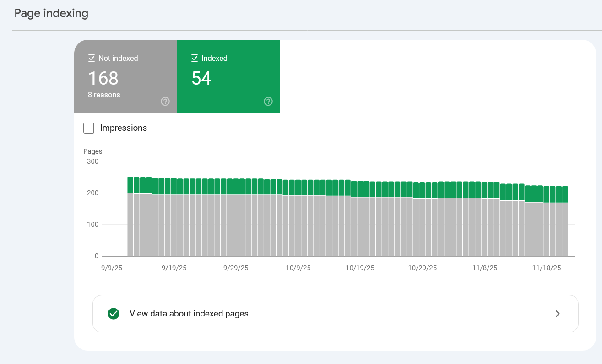This screenshot has width=602, height=364.
Task: Click the Pages axis title above chart
Action: (x=93, y=151)
